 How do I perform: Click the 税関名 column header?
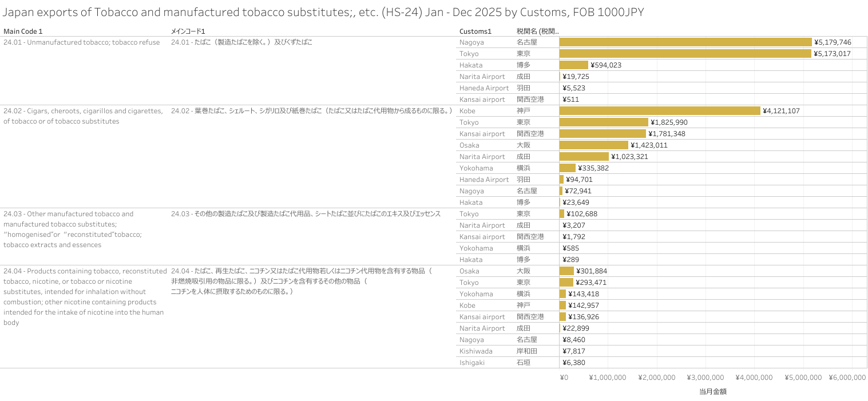537,31
